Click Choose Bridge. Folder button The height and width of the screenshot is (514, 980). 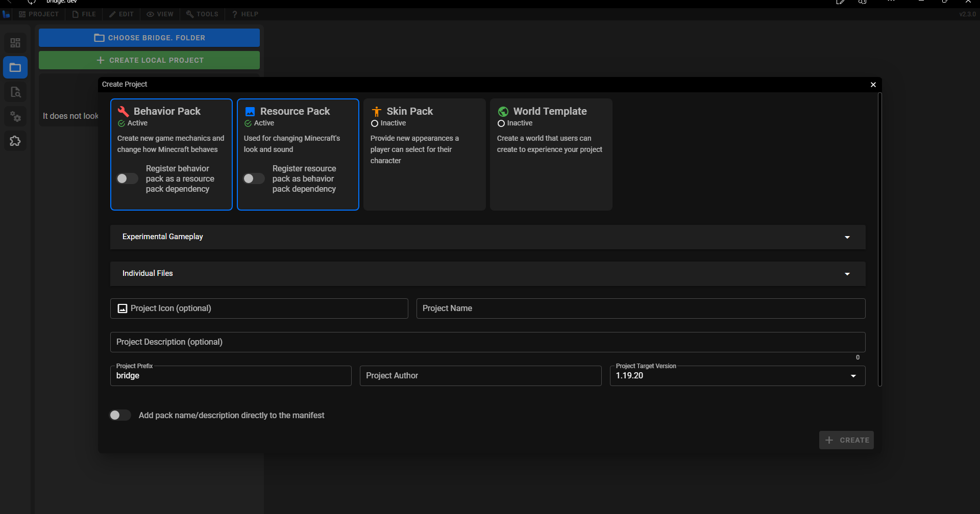coord(149,38)
